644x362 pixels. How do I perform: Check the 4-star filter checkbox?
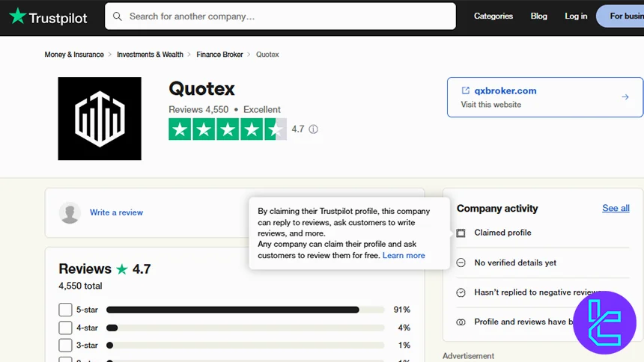click(65, 328)
